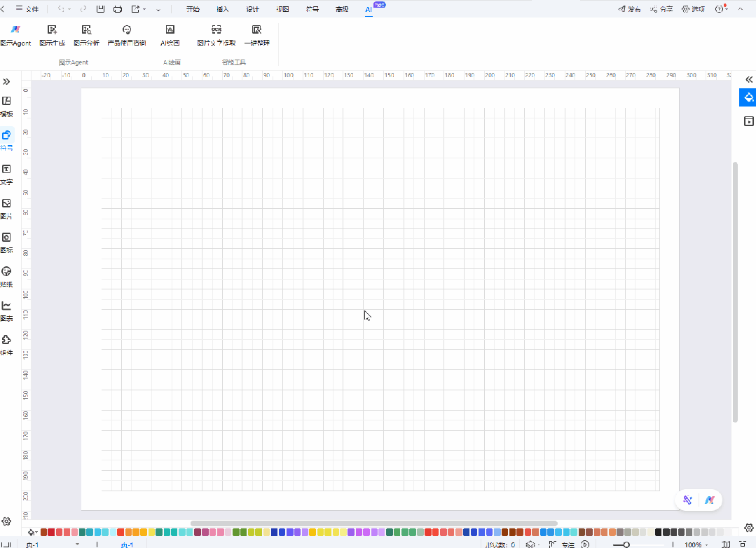The width and height of the screenshot is (756, 548).
Task: Switch to the 插入 ribbon tab
Action: tap(223, 8)
